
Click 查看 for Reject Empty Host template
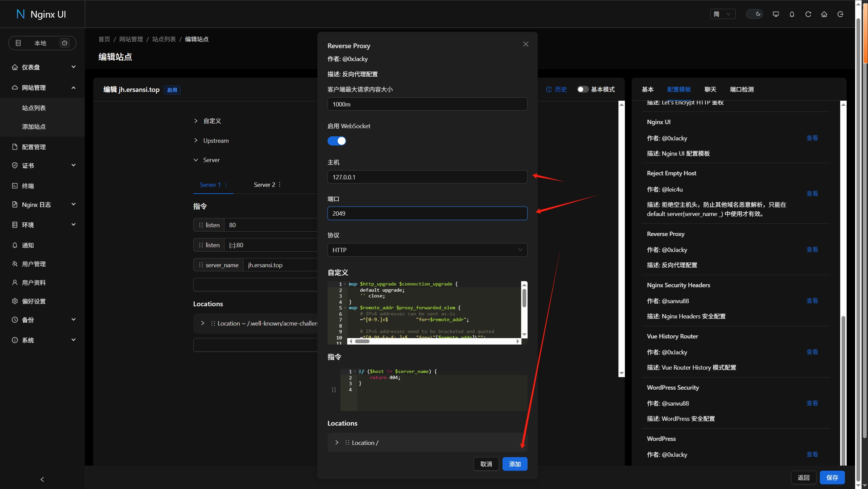click(x=812, y=194)
